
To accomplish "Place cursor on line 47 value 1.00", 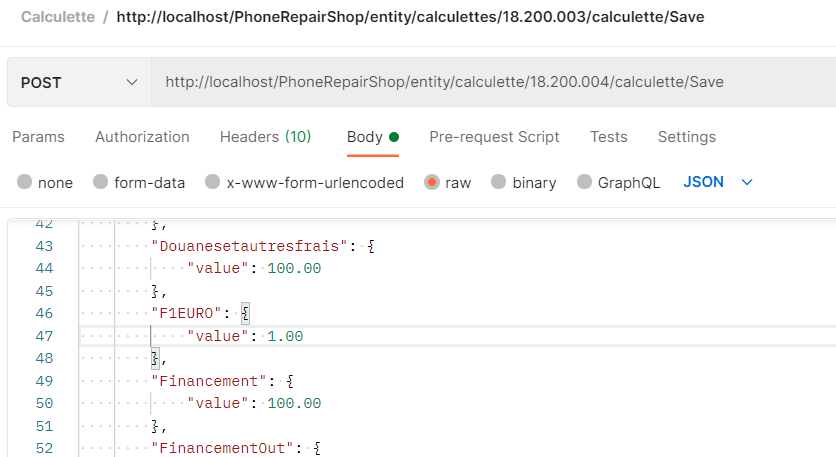I will 285,336.
